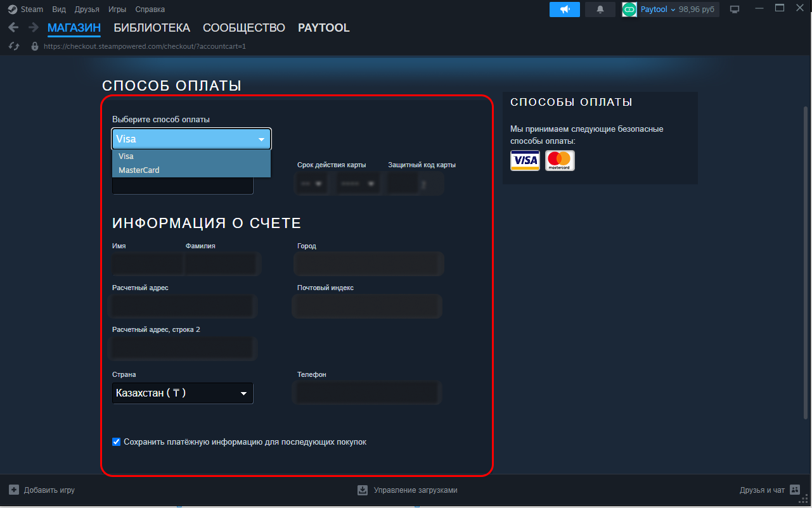Click Защитный код карты label
The image size is (812, 508).
click(x=422, y=165)
